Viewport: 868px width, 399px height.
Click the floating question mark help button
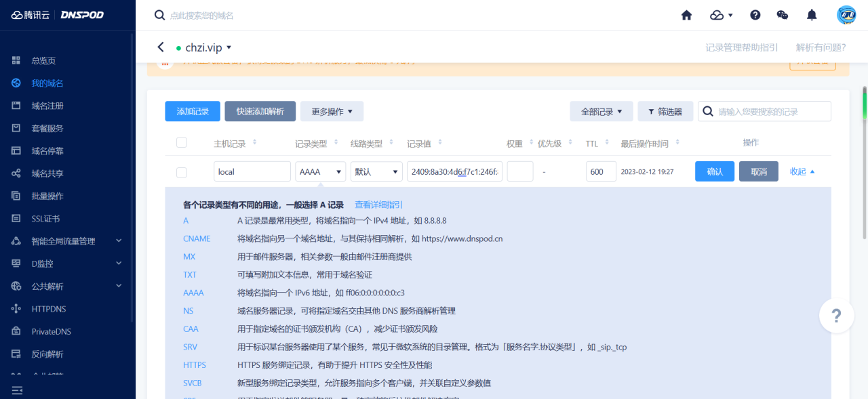(836, 316)
